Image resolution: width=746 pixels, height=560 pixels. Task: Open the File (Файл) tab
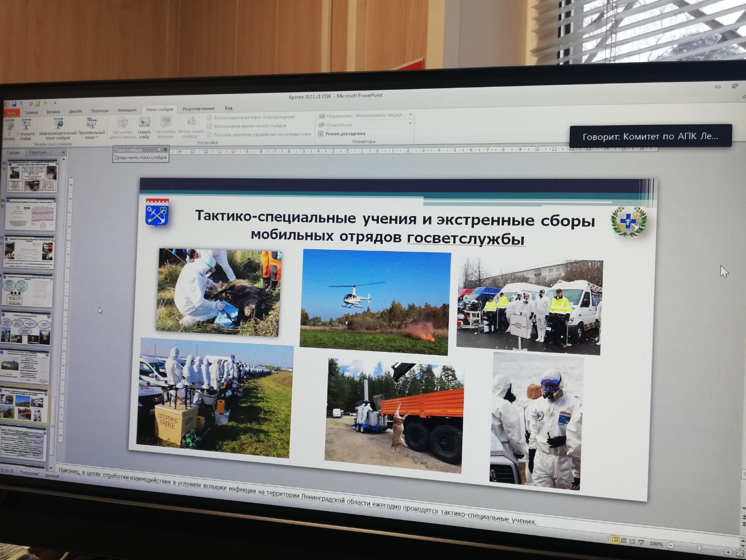tap(11, 113)
